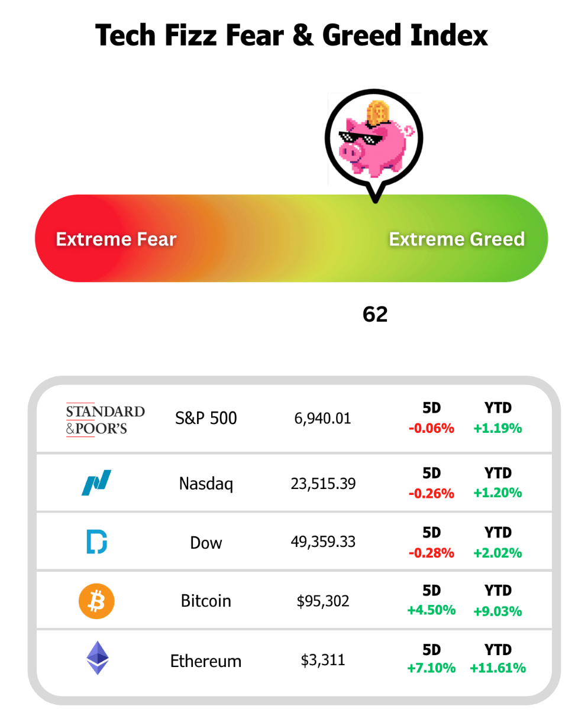
Task: Select the Bitcoin row name
Action: (x=206, y=601)
